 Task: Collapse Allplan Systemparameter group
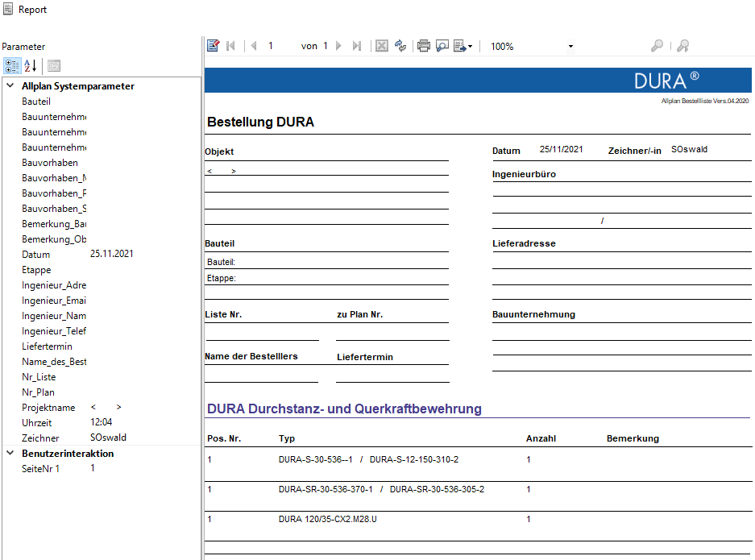(10, 85)
